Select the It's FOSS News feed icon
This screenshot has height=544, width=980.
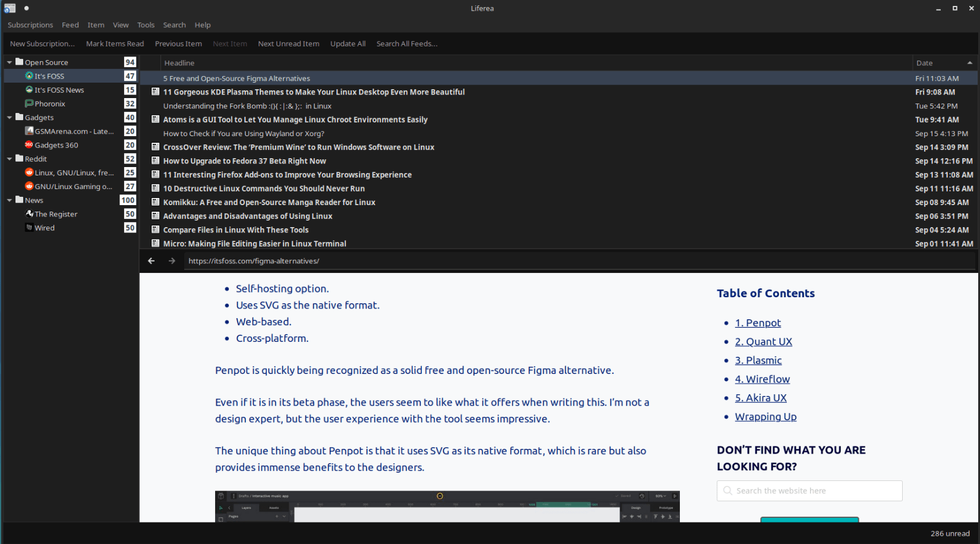[29, 90]
